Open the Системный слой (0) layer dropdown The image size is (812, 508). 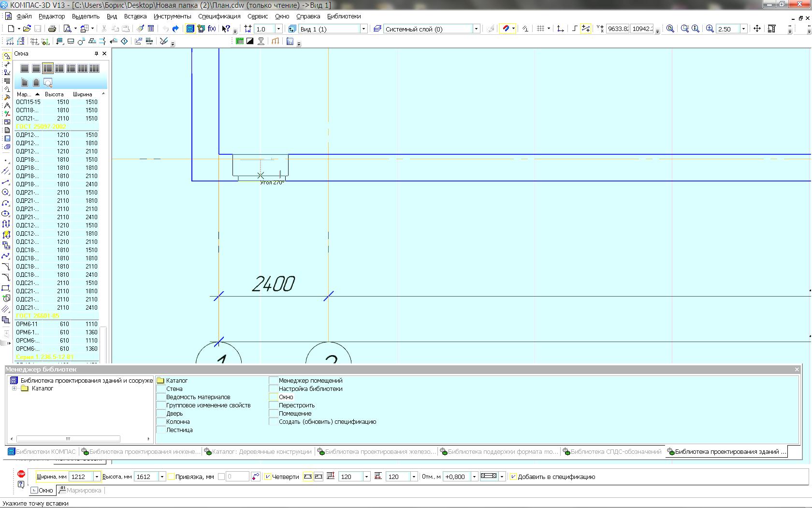pos(476,29)
